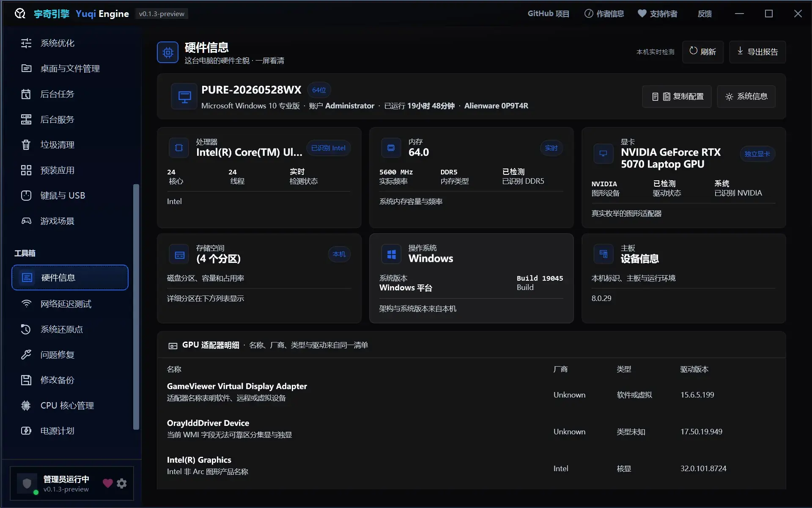This screenshot has height=508, width=812.
Task: Open the 网络延迟测试 wifi icon
Action: (26, 304)
